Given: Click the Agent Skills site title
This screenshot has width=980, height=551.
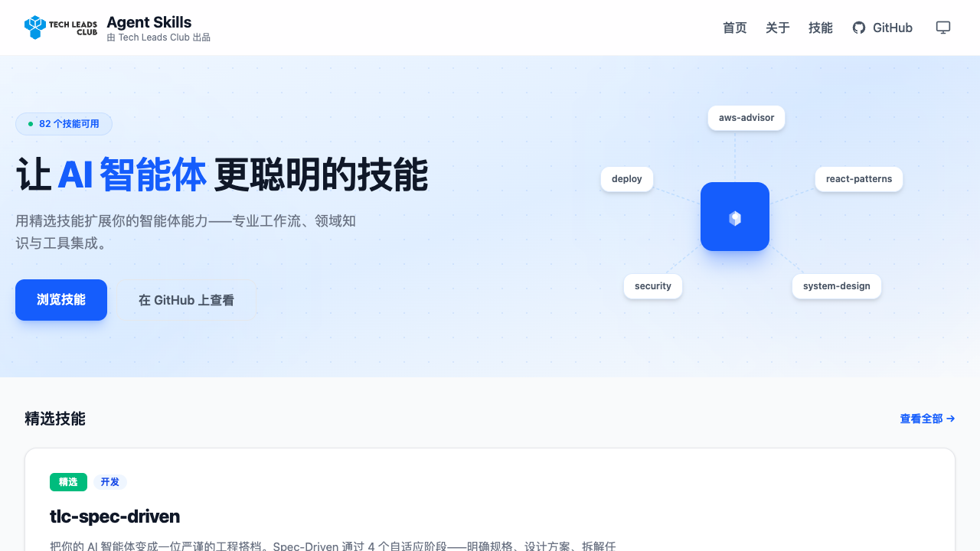Looking at the screenshot, I should (x=149, y=22).
